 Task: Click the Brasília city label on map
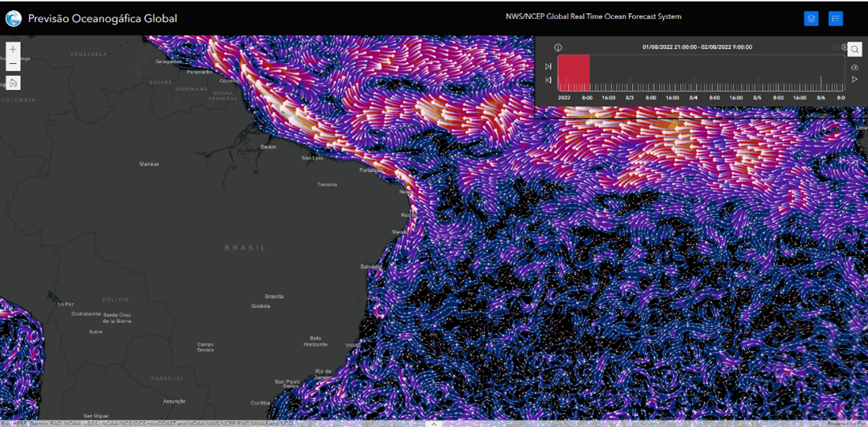point(274,297)
